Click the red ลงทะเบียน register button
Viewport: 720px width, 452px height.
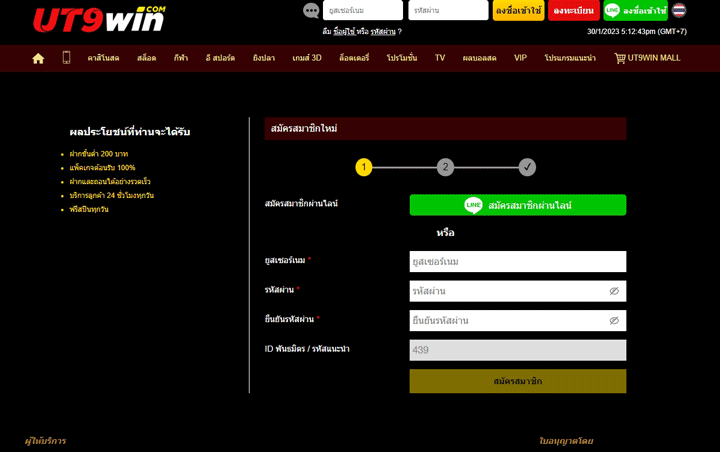coord(573,11)
